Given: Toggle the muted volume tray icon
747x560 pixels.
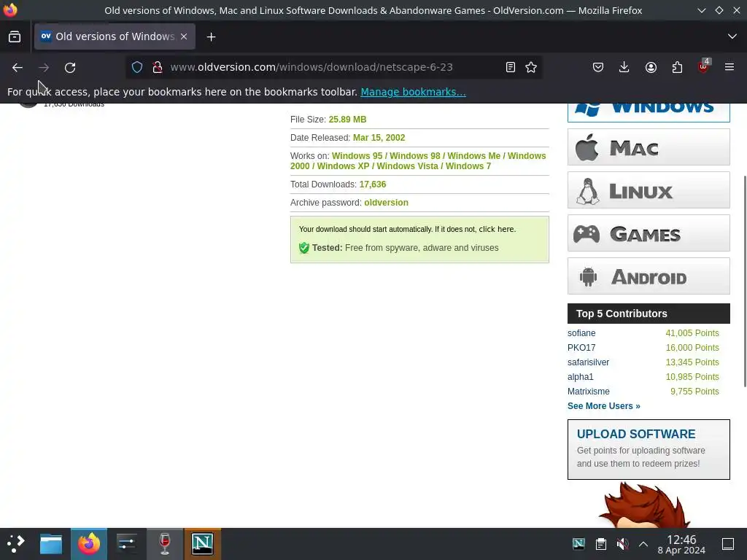Looking at the screenshot, I should click(x=622, y=544).
